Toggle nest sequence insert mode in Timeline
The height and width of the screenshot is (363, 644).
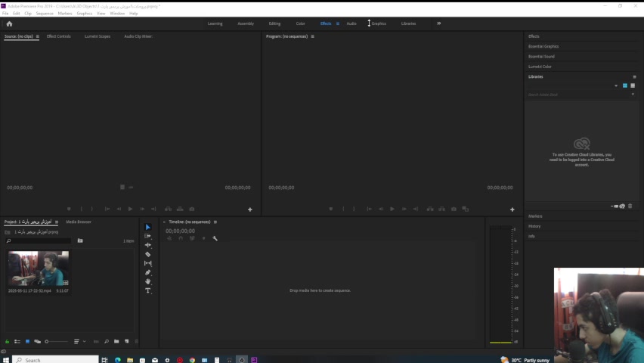(169, 238)
